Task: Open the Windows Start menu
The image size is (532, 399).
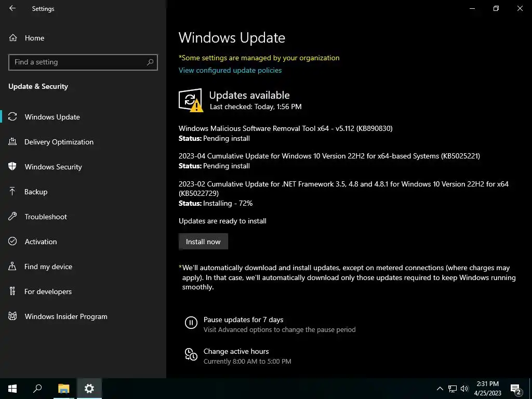Action: 12,389
